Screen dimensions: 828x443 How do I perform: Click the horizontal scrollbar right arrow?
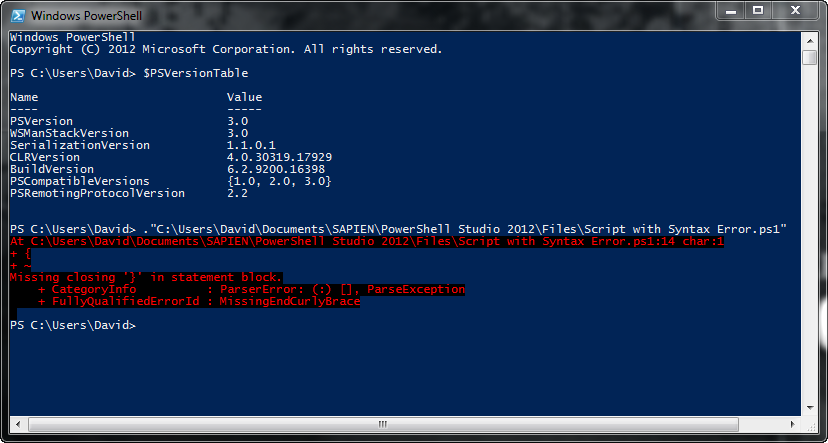pos(793,424)
